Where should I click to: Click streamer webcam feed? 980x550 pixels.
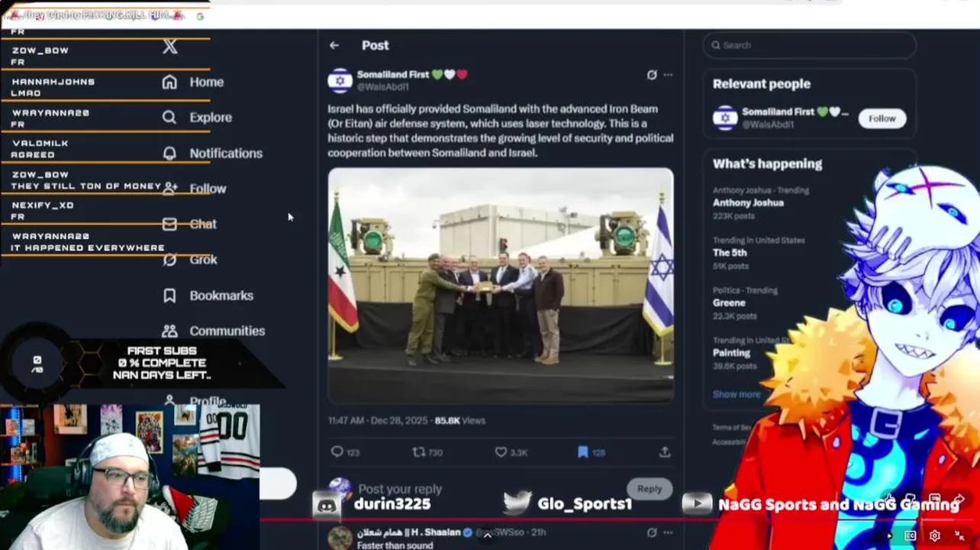130,477
